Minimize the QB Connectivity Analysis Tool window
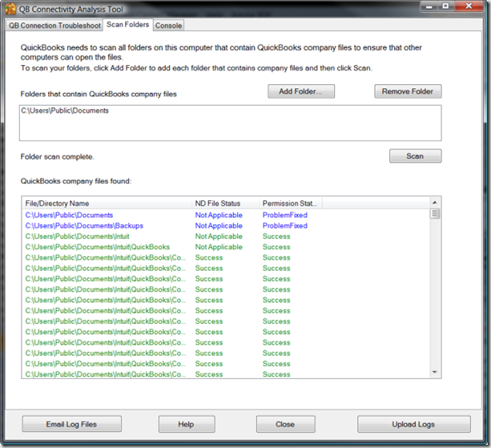491x448 pixels. pos(429,6)
